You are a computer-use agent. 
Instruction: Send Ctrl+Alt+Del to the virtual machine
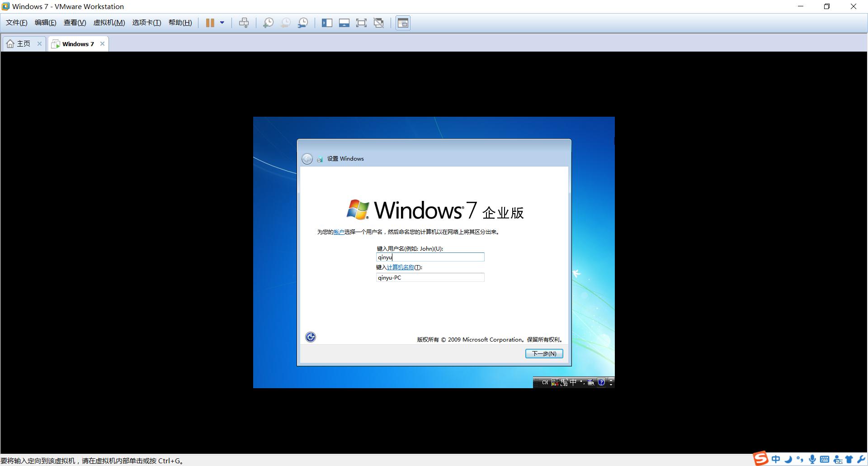tap(244, 23)
